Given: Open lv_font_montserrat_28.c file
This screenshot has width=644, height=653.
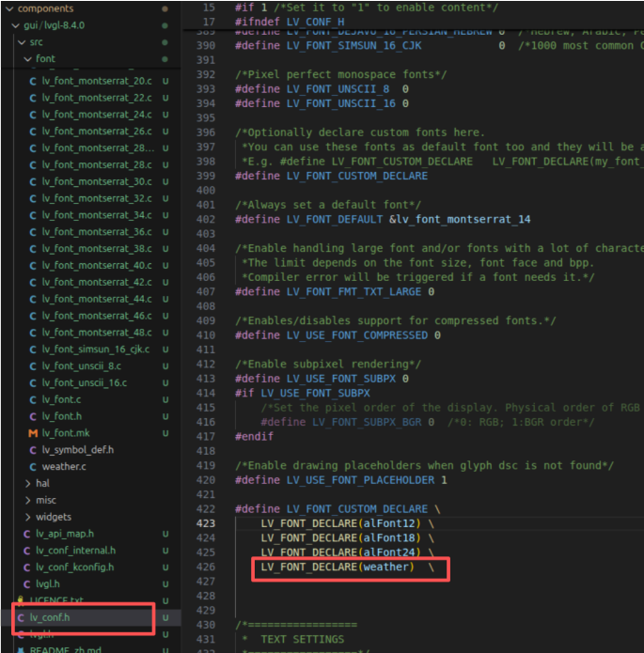Looking at the screenshot, I should [x=97, y=164].
